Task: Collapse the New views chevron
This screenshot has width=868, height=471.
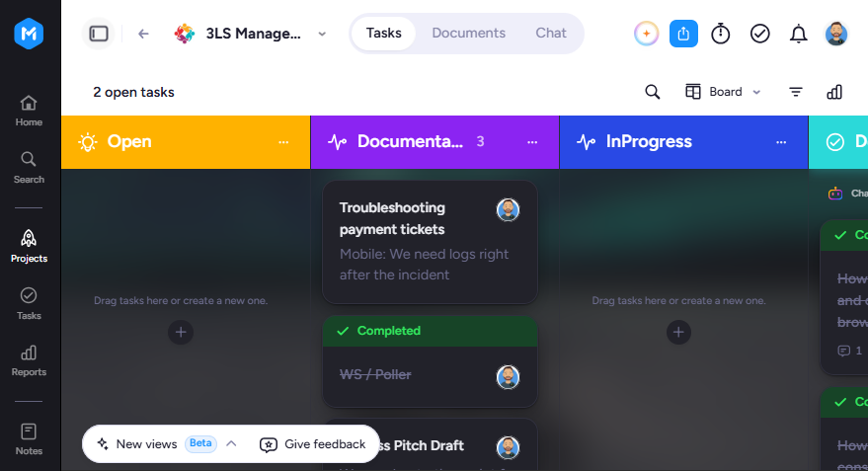Action: pos(231,444)
